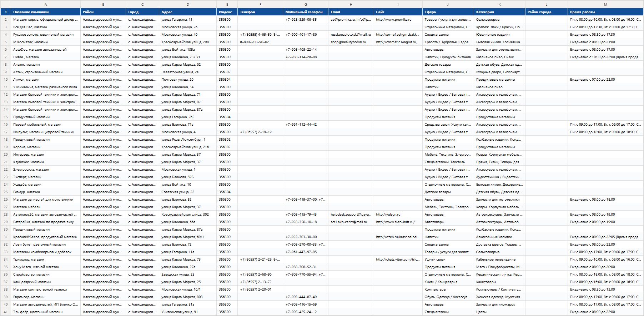Image resolution: width=644 pixels, height=322 pixels.
Task: Select mobile cell "+7-903-444-87-49"
Action: pyautogui.click(x=306, y=297)
